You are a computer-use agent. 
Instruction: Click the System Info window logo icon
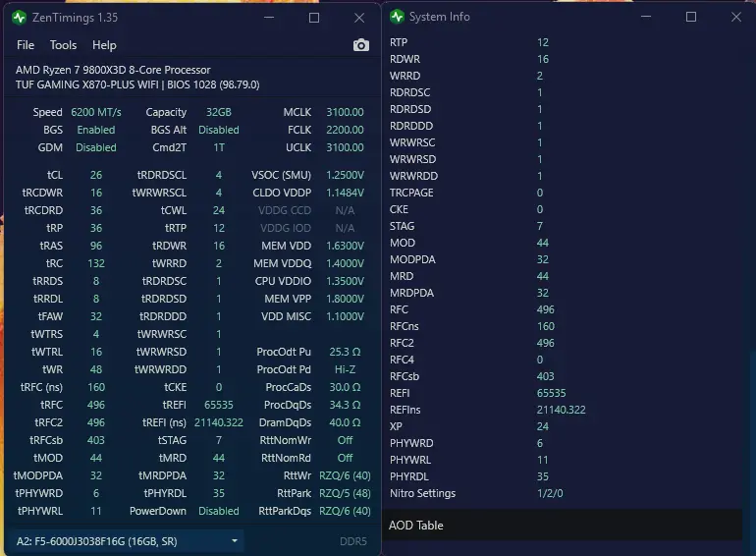(x=397, y=17)
